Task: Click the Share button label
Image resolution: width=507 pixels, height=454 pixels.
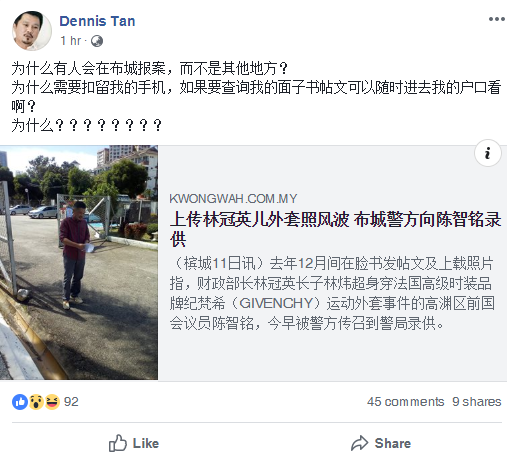Action: tap(393, 443)
